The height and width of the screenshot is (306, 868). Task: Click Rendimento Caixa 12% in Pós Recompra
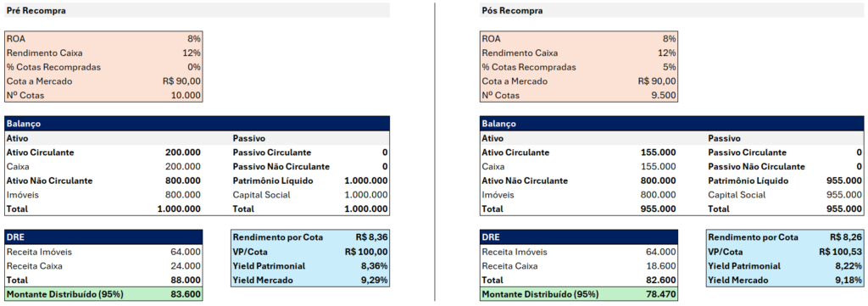pyautogui.click(x=667, y=53)
